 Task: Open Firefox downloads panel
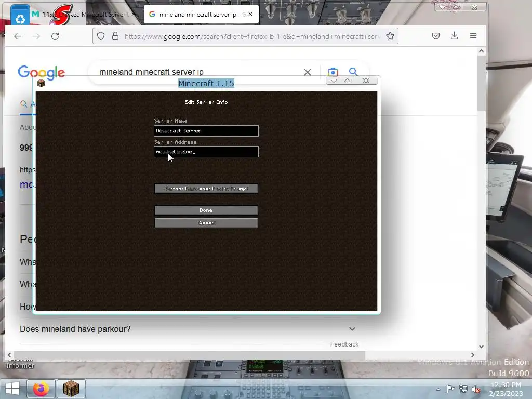pos(454,36)
